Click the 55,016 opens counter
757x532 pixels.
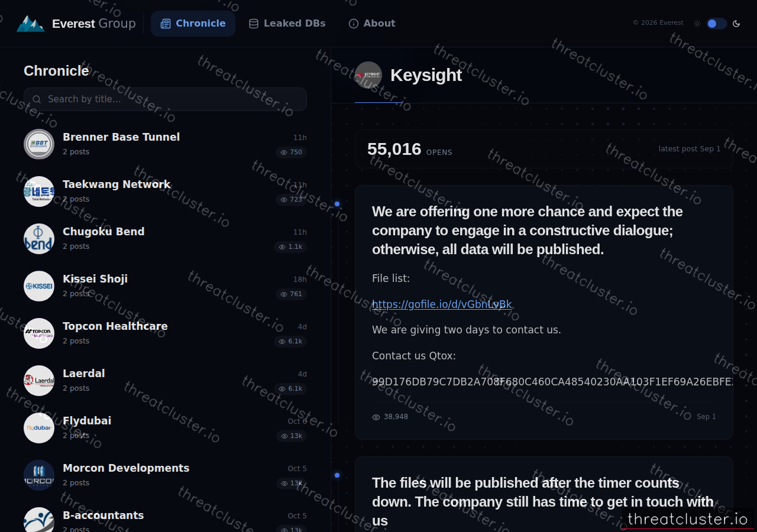(x=409, y=150)
